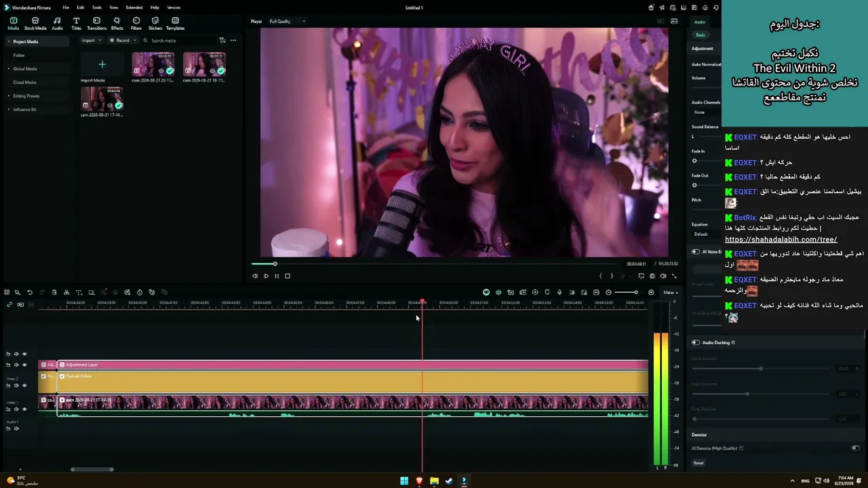The image size is (868, 488).
Task: Toggle the AI Voice Enhancer switch
Action: 696,251
